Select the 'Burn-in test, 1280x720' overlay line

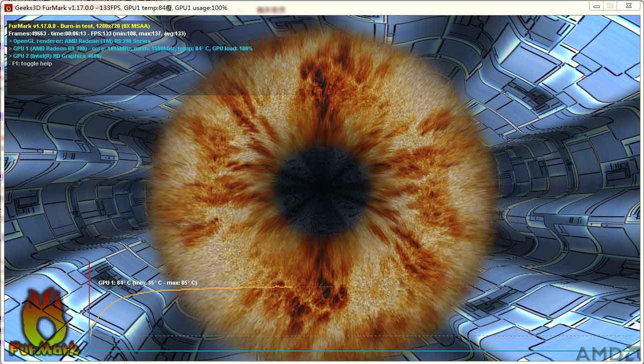click(x=79, y=26)
